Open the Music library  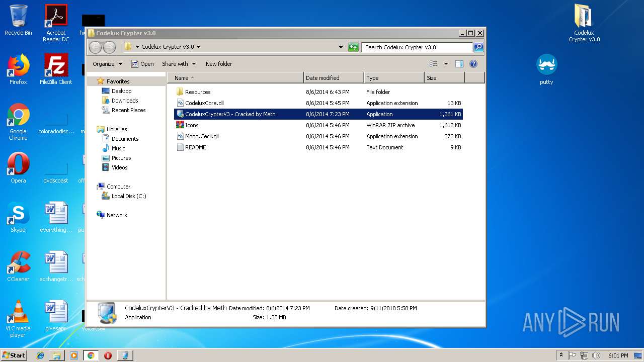click(114, 148)
